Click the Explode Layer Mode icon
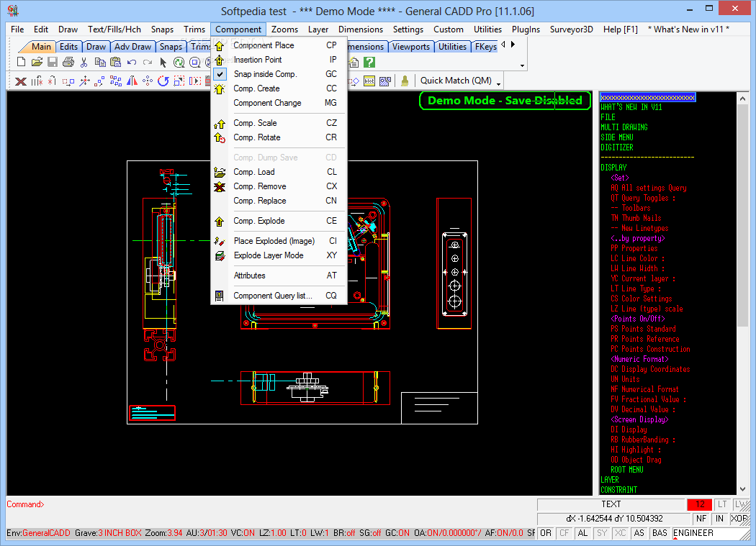 click(220, 256)
